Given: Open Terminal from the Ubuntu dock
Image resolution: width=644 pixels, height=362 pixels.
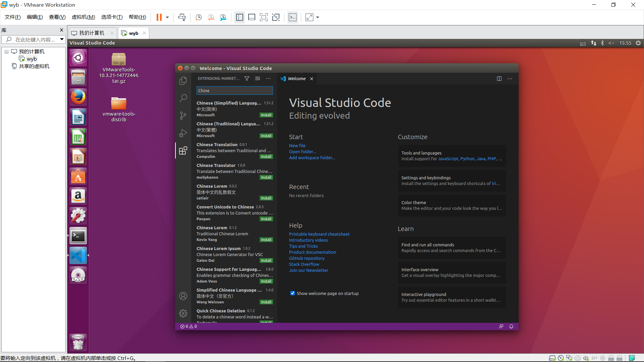Looking at the screenshot, I should pos(78,236).
